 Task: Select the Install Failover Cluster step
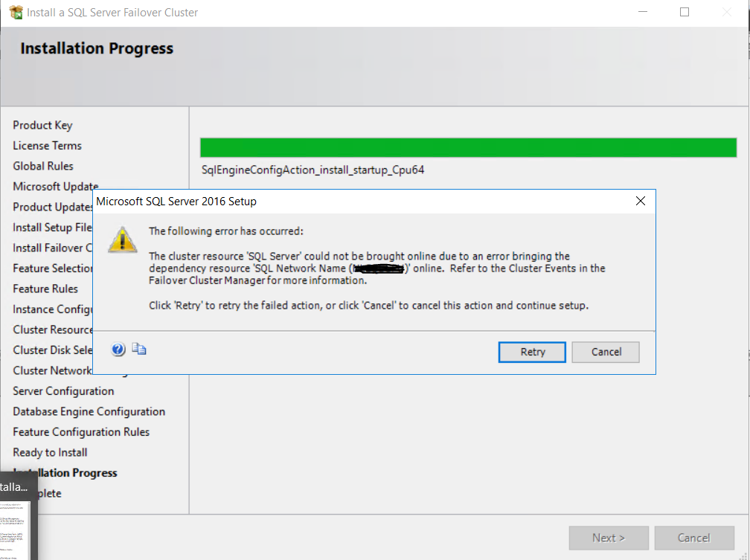point(53,248)
